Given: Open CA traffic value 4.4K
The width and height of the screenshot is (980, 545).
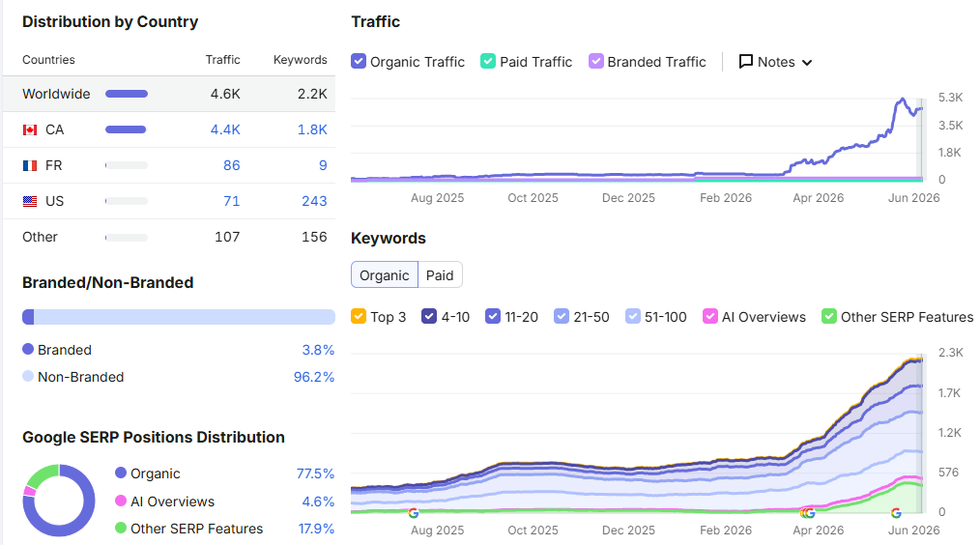Looking at the screenshot, I should coord(225,130).
